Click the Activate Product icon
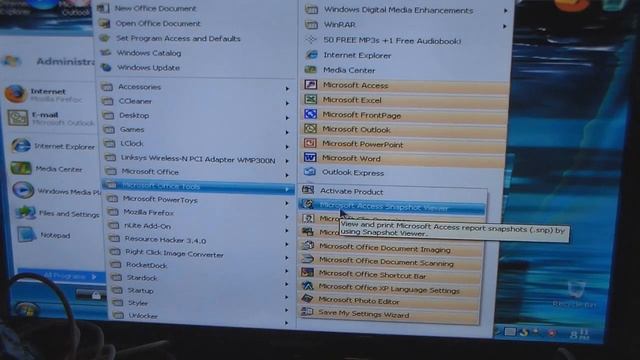The width and height of the screenshot is (640, 360). [308, 190]
